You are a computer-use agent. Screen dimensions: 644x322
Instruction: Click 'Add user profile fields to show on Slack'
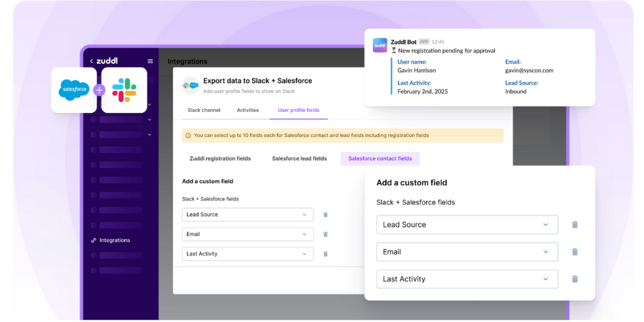(x=249, y=92)
